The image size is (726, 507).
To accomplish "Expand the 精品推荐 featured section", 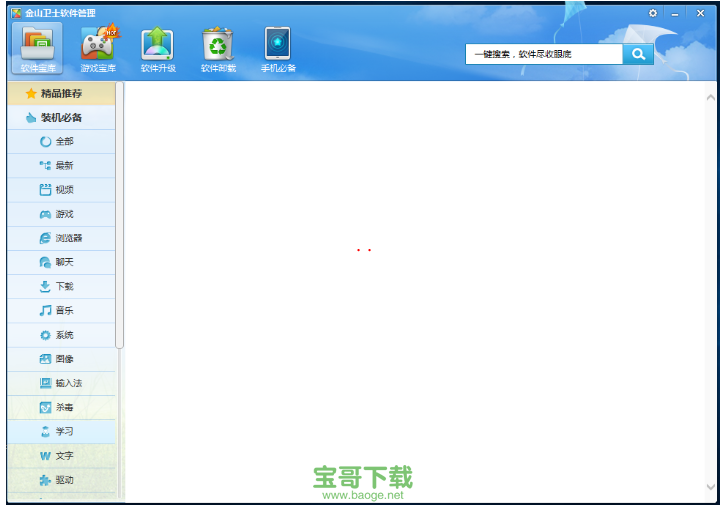I will 60,94.
